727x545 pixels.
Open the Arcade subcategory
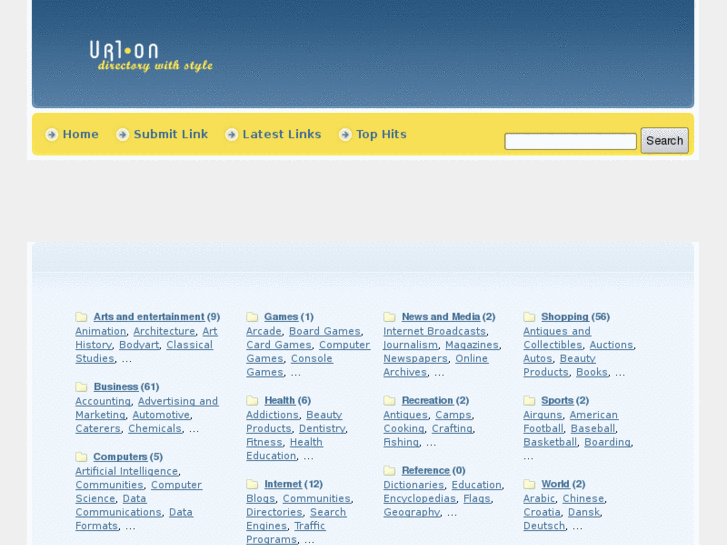(x=264, y=331)
